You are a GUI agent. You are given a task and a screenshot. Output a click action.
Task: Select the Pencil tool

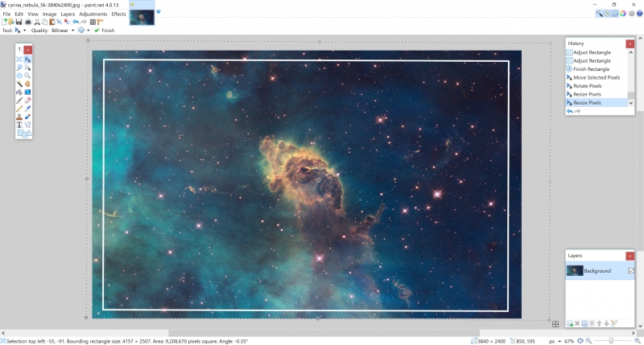[19, 109]
